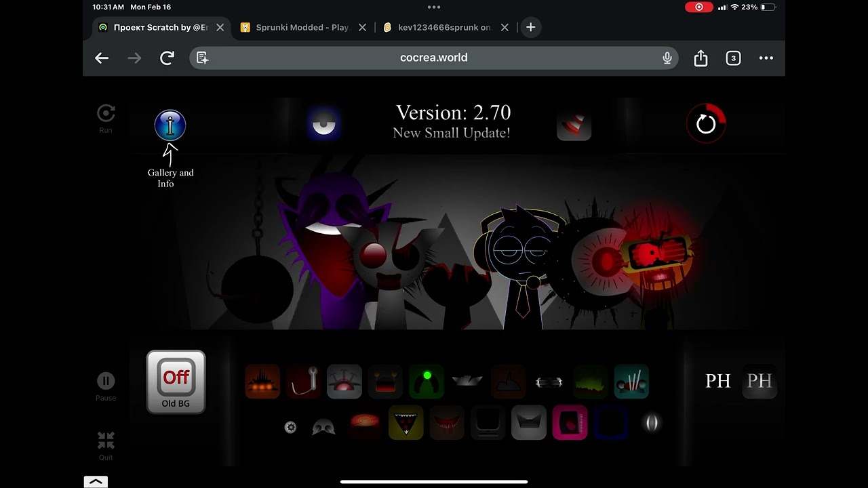Click the "Version: 2.70" text
The height and width of the screenshot is (488, 868).
[x=454, y=113]
